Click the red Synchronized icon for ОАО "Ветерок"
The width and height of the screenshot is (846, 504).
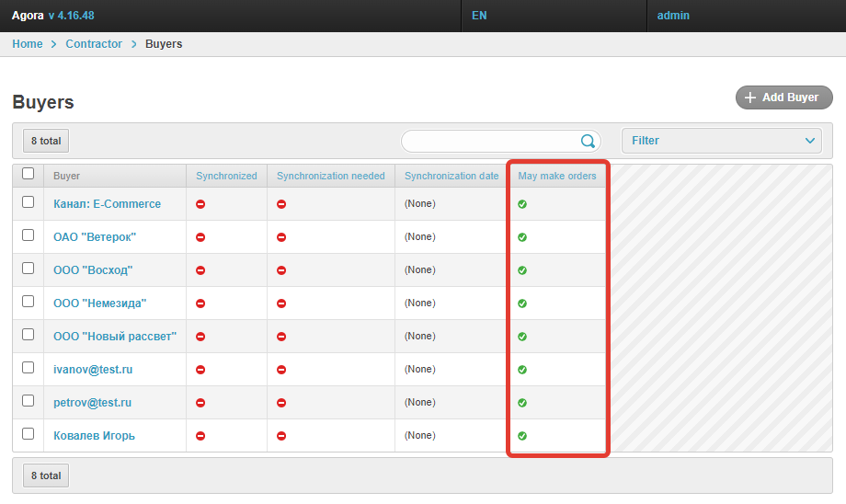200,237
